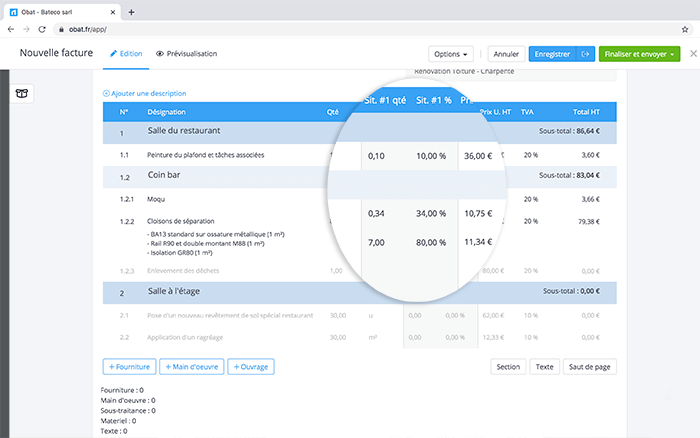The width and height of the screenshot is (700, 438).
Task: Click the 79,38 € total cell
Action: tap(589, 221)
